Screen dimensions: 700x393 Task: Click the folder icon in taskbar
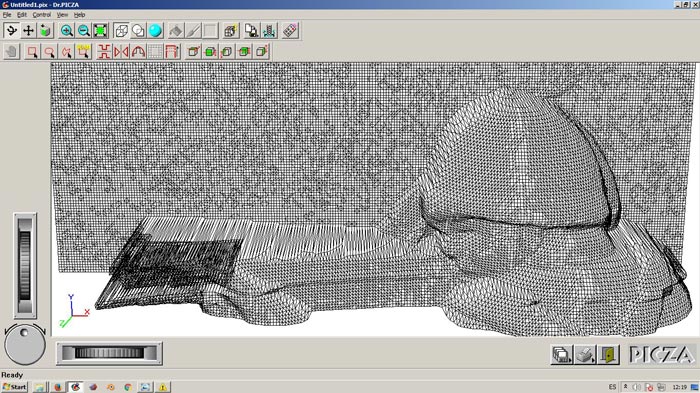click(x=40, y=387)
